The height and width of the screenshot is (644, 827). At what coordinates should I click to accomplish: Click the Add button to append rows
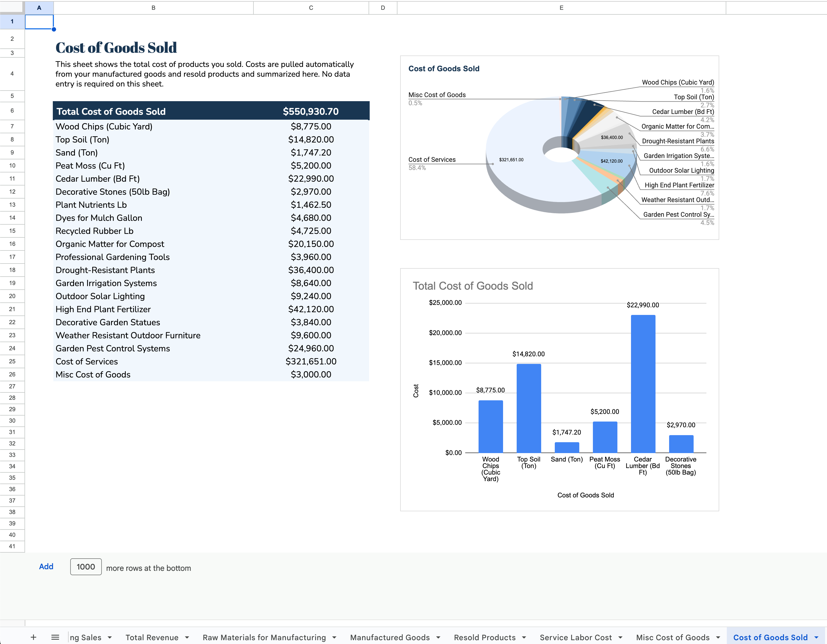click(x=46, y=566)
